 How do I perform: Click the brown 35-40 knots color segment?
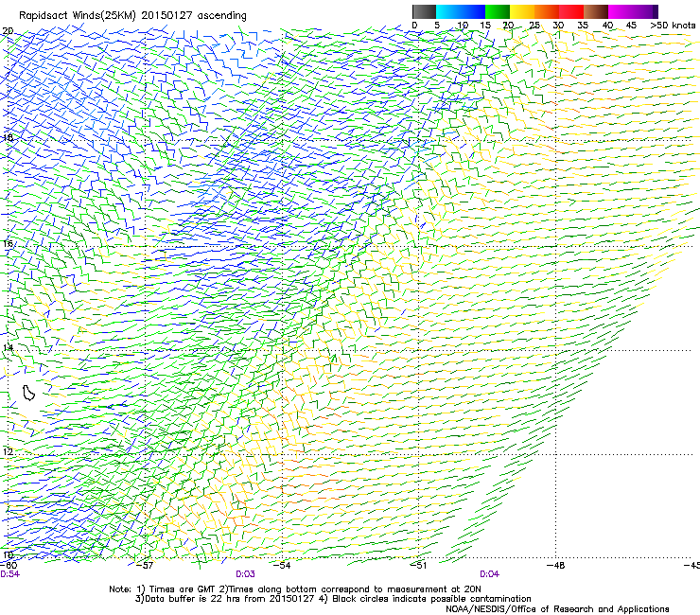596,11
